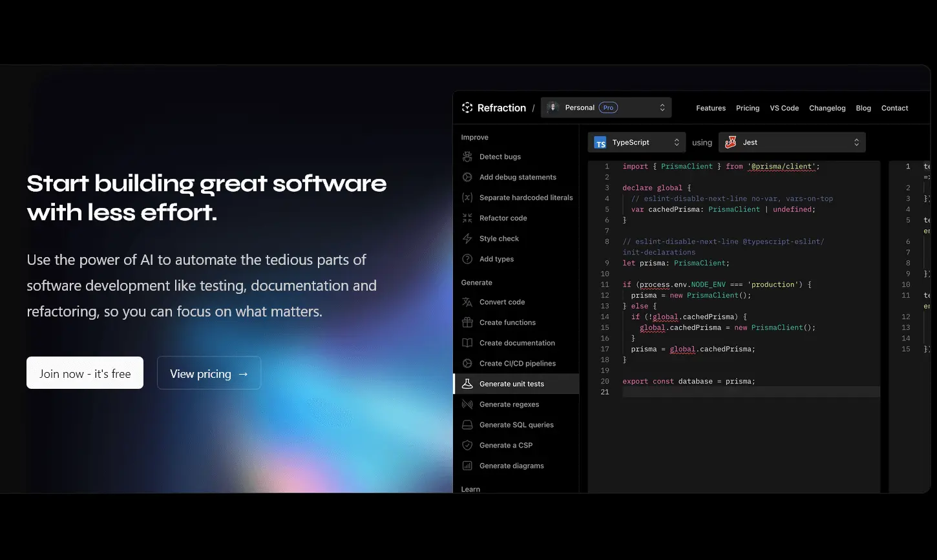Open the VS Code link
The image size is (937, 560).
(x=784, y=108)
